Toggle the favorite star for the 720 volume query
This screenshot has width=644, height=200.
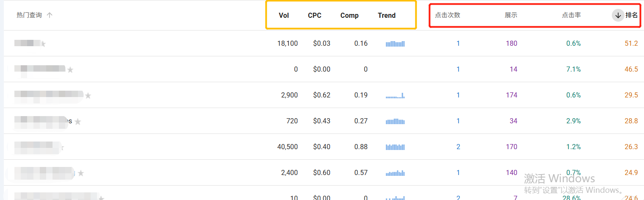click(x=78, y=122)
